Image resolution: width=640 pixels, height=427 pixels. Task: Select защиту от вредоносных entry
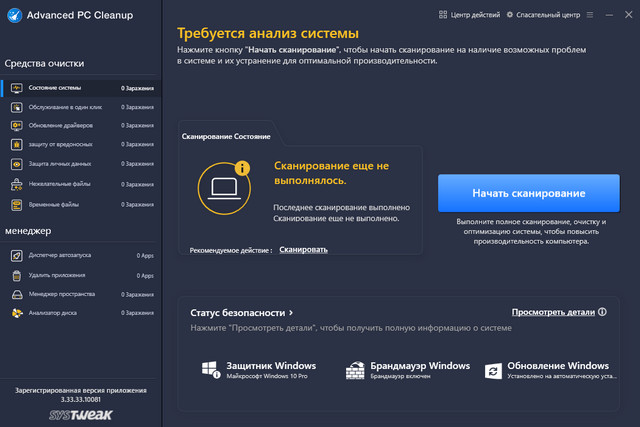tap(82, 145)
